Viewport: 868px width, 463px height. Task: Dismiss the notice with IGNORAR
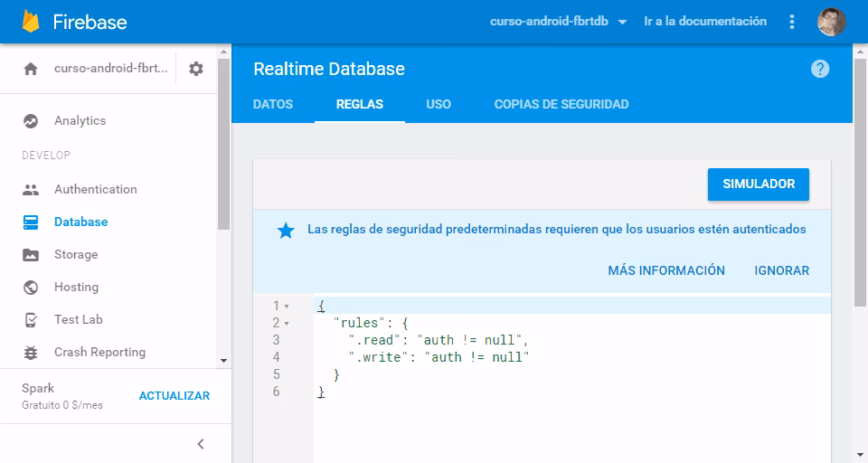pos(781,270)
